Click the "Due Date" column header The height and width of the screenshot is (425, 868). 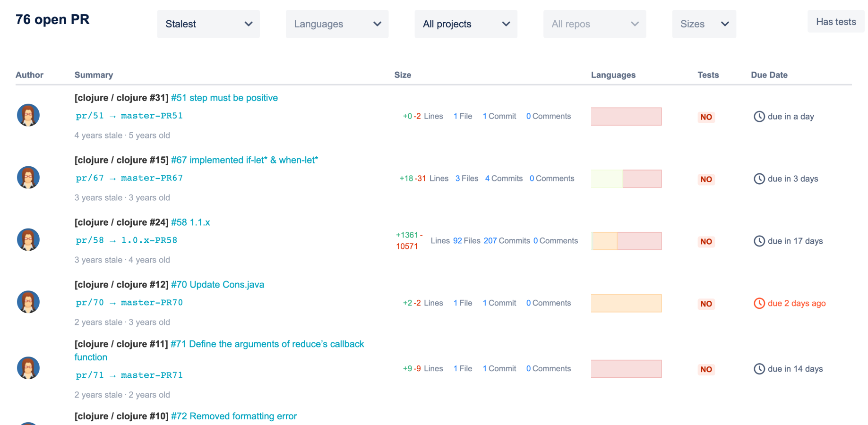(x=769, y=75)
